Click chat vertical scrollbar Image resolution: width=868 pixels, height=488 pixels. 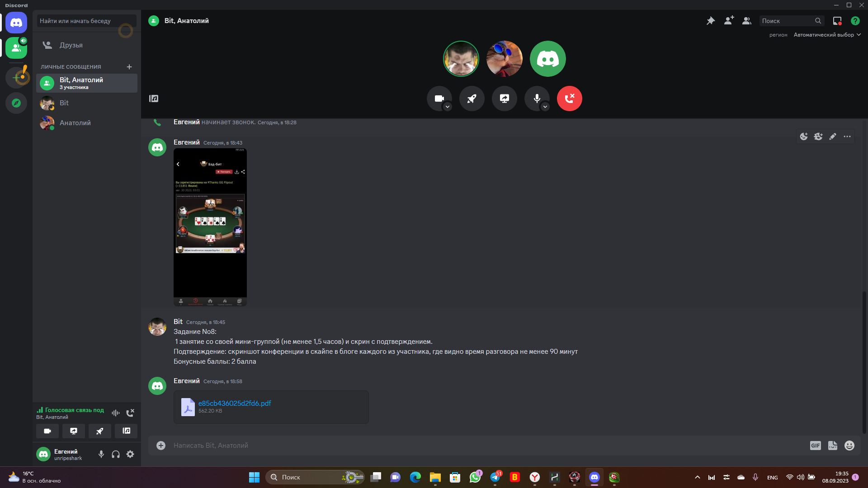pyautogui.click(x=864, y=361)
